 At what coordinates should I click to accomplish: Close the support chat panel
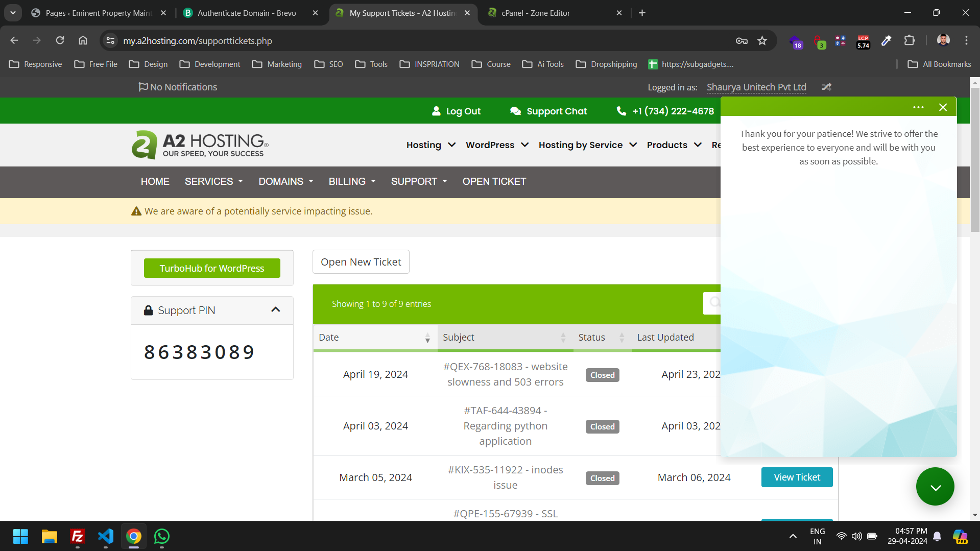(x=943, y=107)
